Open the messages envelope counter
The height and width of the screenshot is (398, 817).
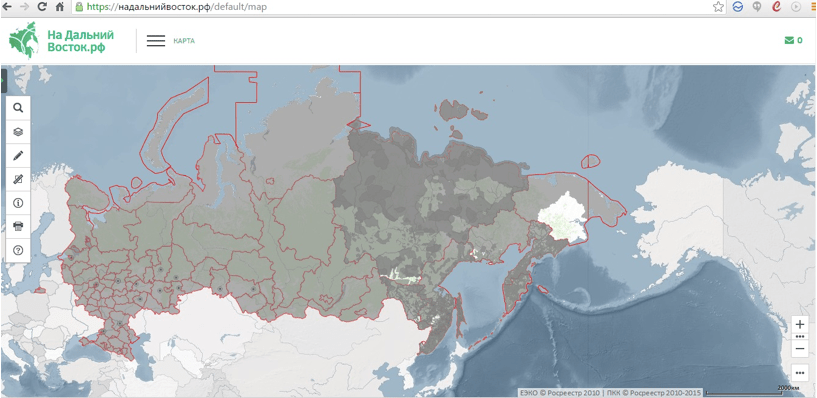[x=794, y=41]
